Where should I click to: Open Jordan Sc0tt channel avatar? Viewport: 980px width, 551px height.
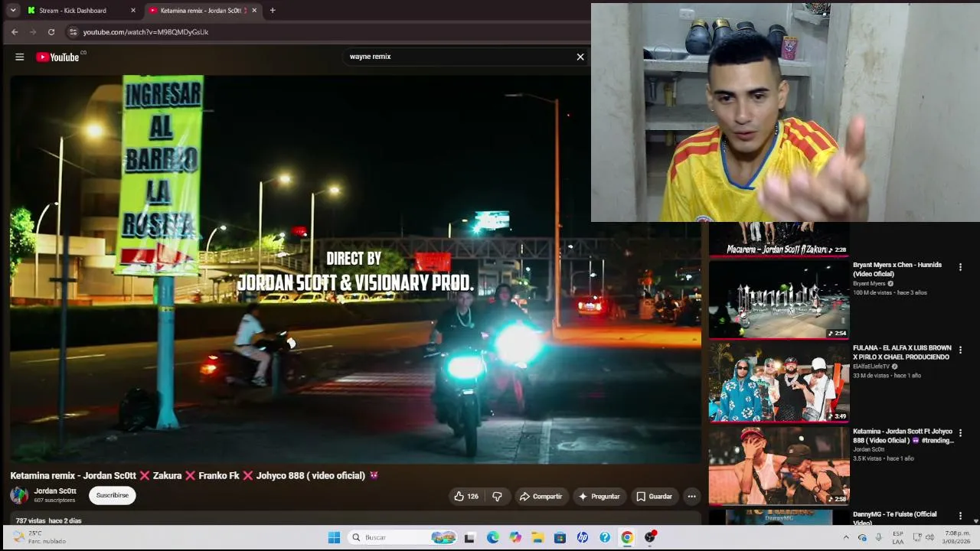coord(19,495)
